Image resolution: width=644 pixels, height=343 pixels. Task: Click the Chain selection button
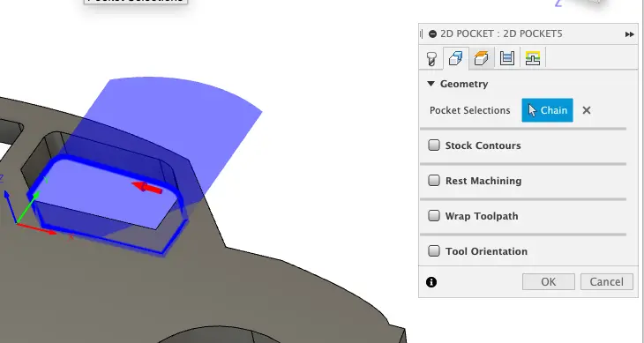coord(547,110)
